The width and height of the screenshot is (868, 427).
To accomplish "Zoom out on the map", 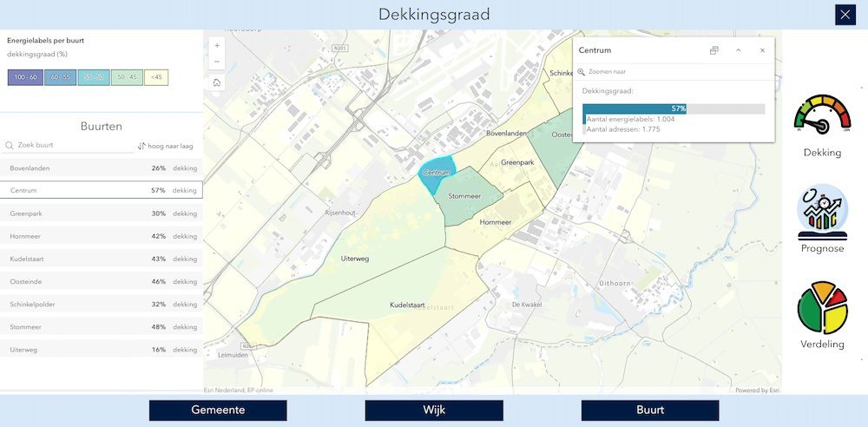I will tap(217, 62).
